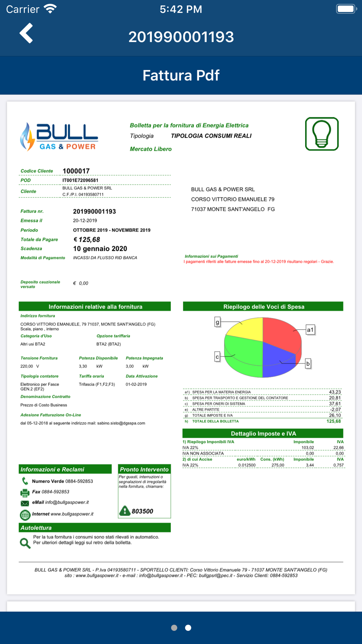The image size is (362, 644).
Task: Tap the due date 10 gennaio 2020
Action: (x=100, y=249)
